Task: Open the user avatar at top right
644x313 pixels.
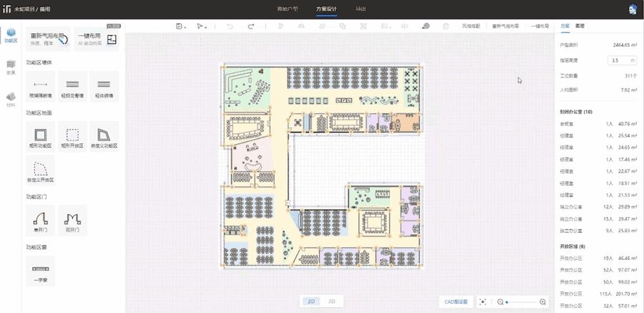Action: pos(633,9)
